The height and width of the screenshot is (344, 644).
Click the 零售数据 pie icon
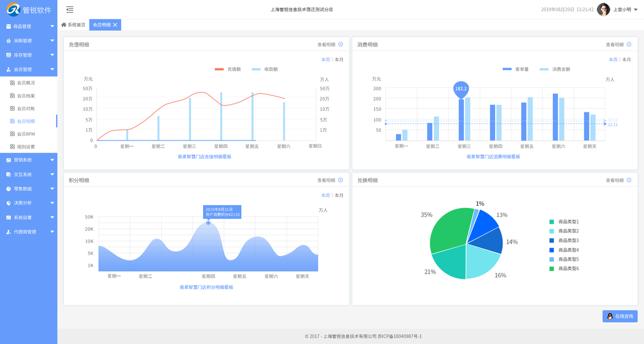coord(9,189)
